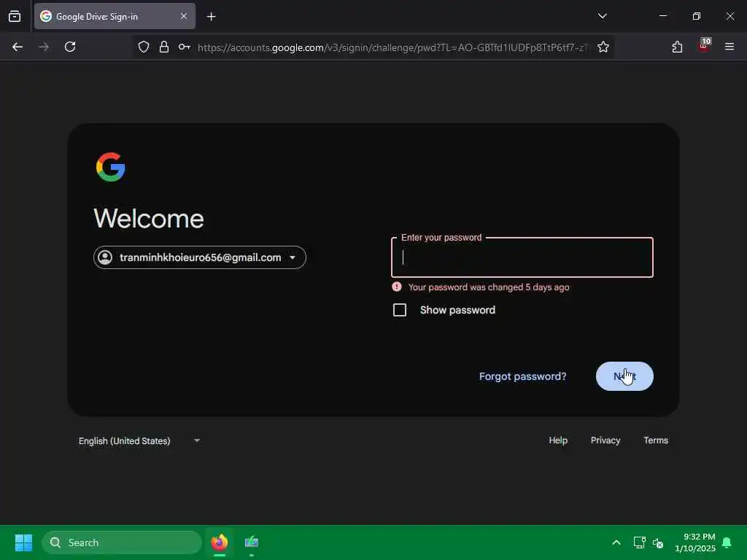This screenshot has height=560, width=747.
Task: Open the Extensions puzzle icon
Action: click(677, 47)
